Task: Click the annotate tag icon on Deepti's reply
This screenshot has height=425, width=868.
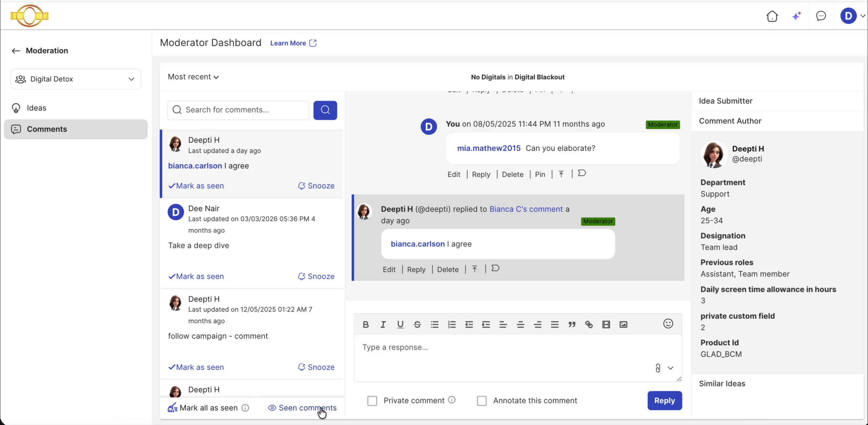Action: [x=495, y=269]
